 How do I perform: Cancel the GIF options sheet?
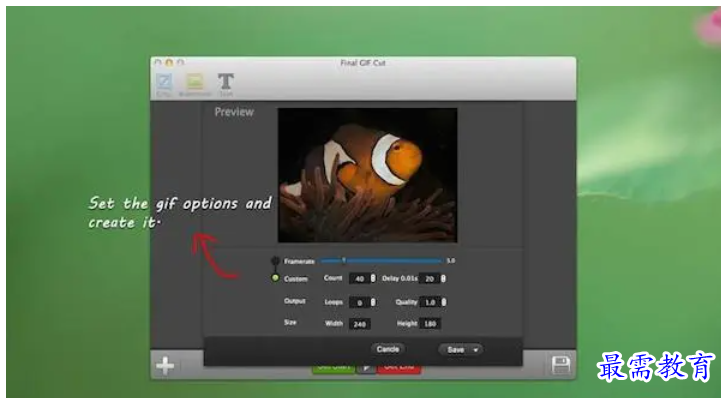click(388, 349)
